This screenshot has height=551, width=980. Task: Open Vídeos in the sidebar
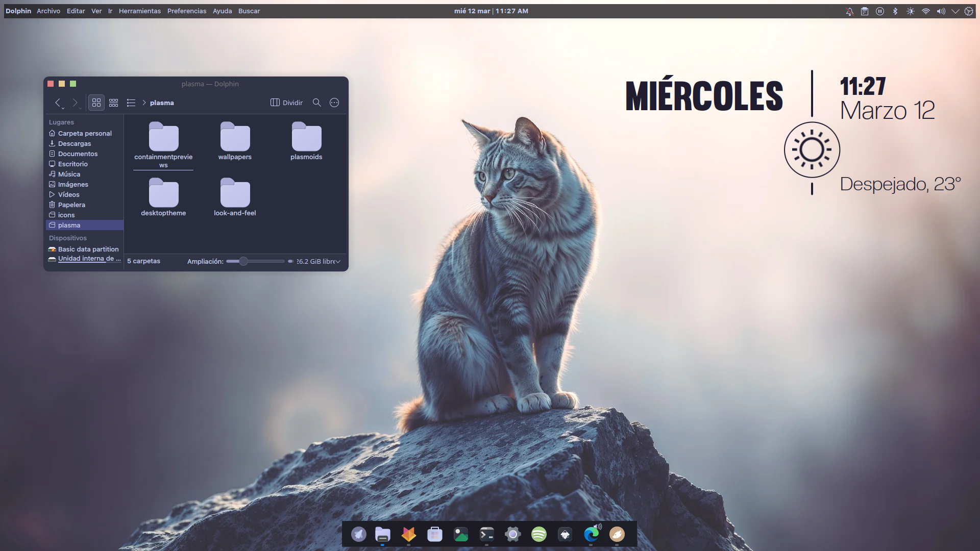85,194
